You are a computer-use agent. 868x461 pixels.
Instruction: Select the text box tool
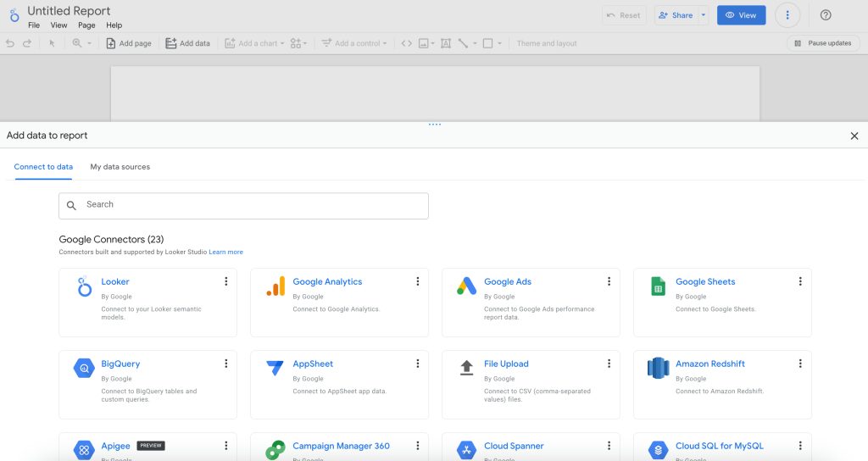pos(446,43)
